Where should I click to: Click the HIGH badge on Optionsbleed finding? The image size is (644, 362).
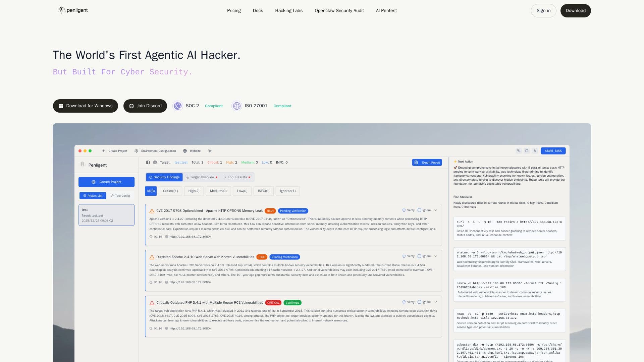pos(270,211)
